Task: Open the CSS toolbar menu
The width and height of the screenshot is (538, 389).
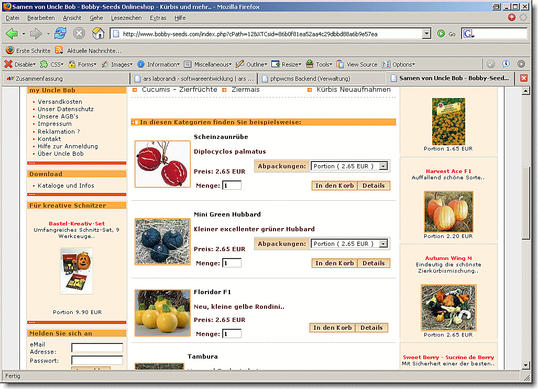Action: click(52, 64)
